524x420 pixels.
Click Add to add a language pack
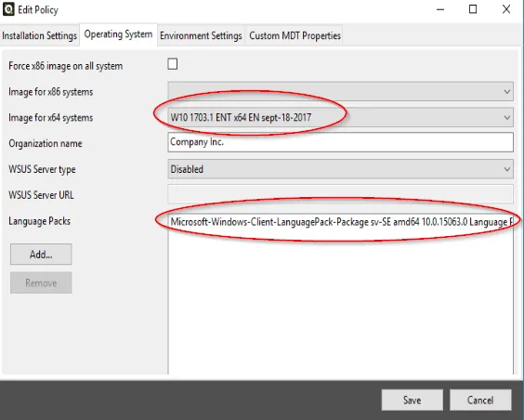coord(41,255)
